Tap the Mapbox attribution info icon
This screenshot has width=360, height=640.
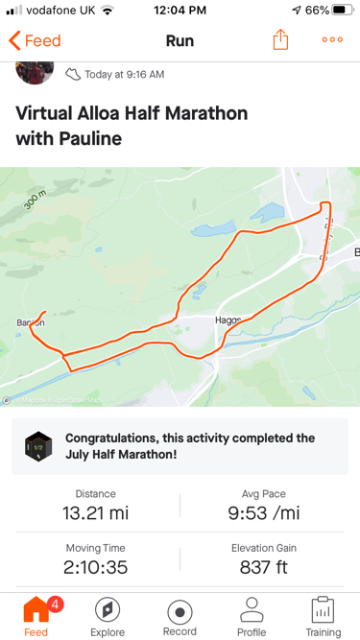click(6, 401)
